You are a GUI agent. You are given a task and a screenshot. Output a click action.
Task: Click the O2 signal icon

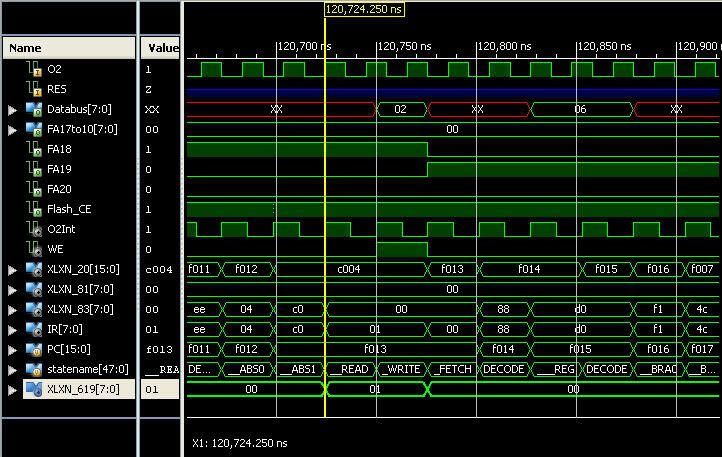coord(31,70)
